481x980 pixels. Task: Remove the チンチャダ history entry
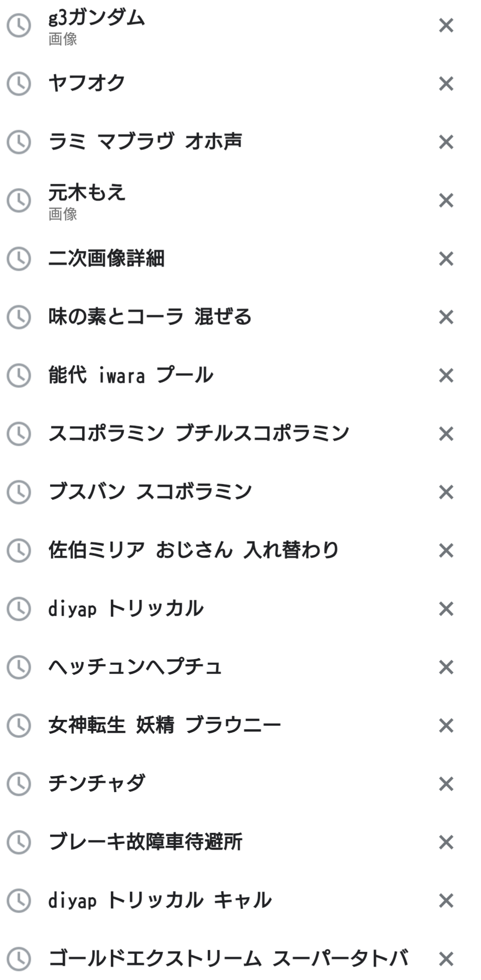point(446,784)
